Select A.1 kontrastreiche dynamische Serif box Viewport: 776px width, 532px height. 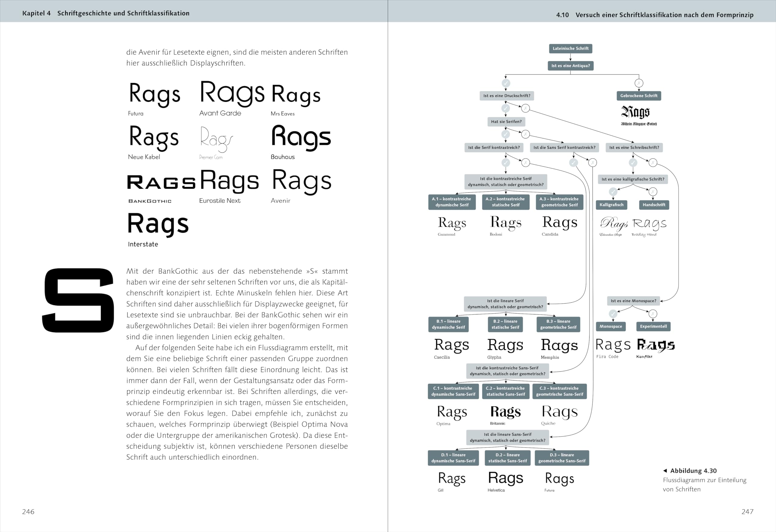452,202
